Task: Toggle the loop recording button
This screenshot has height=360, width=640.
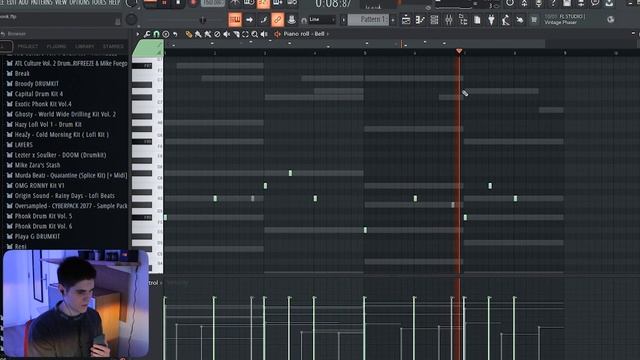Action: [292, 3]
